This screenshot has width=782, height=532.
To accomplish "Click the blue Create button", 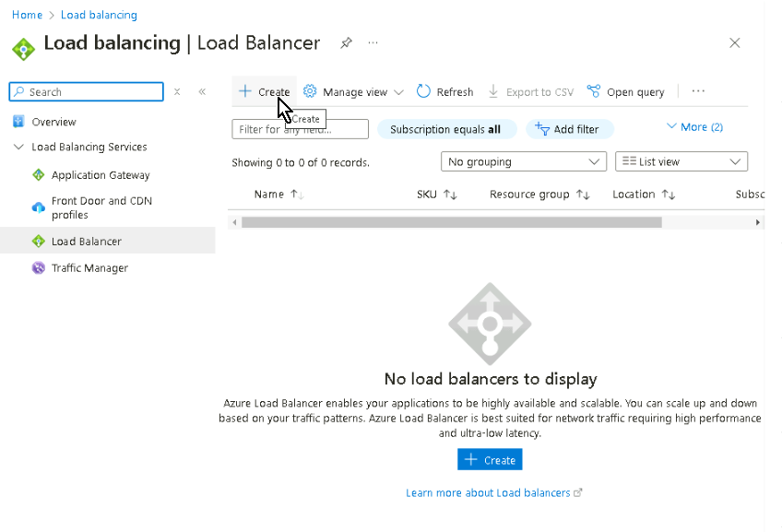I will (x=490, y=460).
